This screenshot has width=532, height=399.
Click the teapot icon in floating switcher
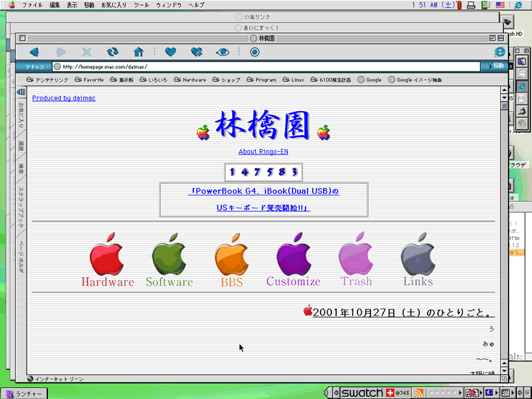[x=522, y=110]
